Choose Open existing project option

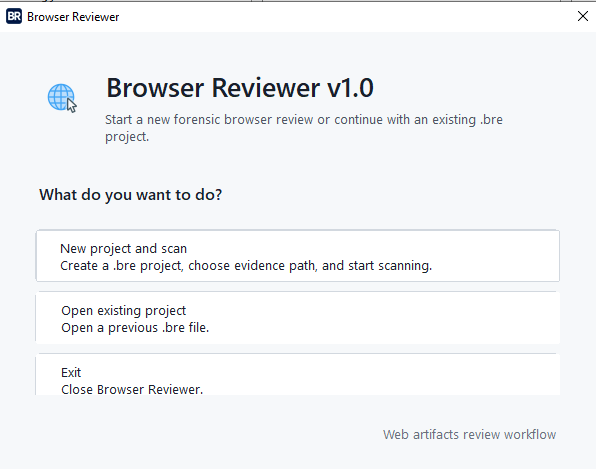click(x=298, y=318)
